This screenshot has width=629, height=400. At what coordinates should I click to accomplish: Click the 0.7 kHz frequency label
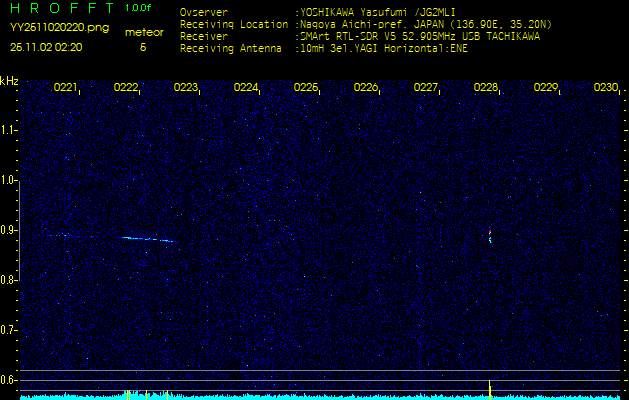pos(7,330)
